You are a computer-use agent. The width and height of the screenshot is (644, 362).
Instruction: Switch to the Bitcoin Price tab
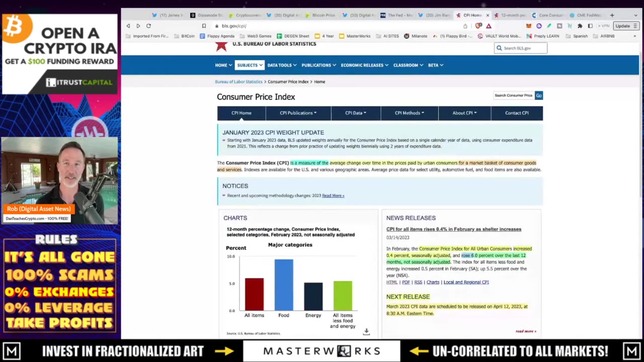[320, 16]
